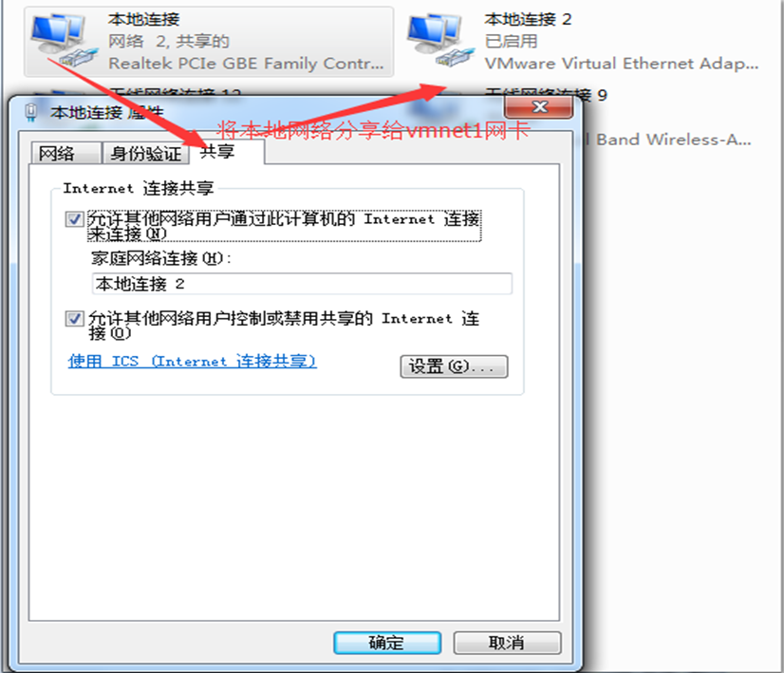
Task: Toggle allow users to control shared connection checkbox
Action: (x=74, y=319)
